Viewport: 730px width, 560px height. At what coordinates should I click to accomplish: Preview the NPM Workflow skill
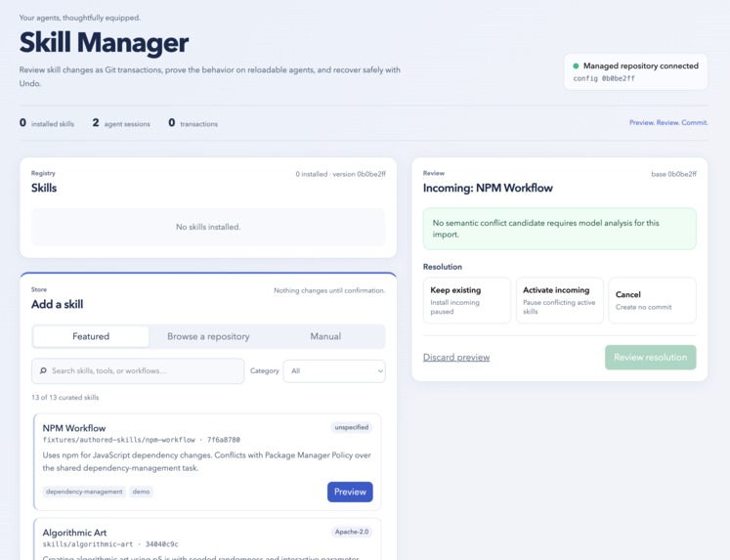(x=350, y=492)
